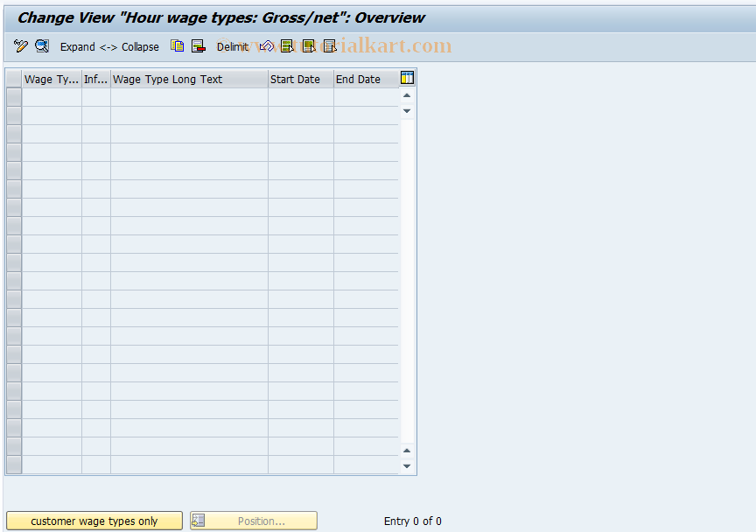
Task: Click Expand <-> Collapse button
Action: (109, 46)
